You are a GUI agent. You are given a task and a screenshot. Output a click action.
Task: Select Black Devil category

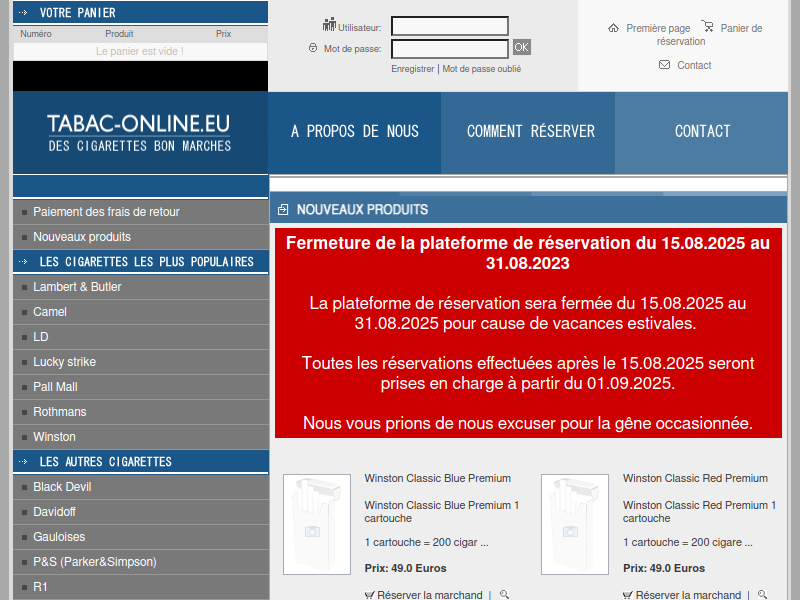[141, 487]
